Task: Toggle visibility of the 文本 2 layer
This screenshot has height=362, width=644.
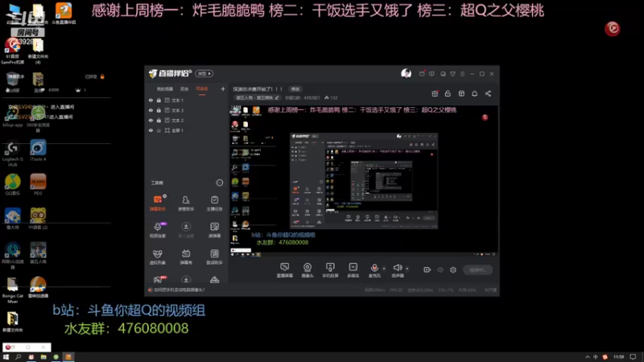Action: tap(151, 120)
